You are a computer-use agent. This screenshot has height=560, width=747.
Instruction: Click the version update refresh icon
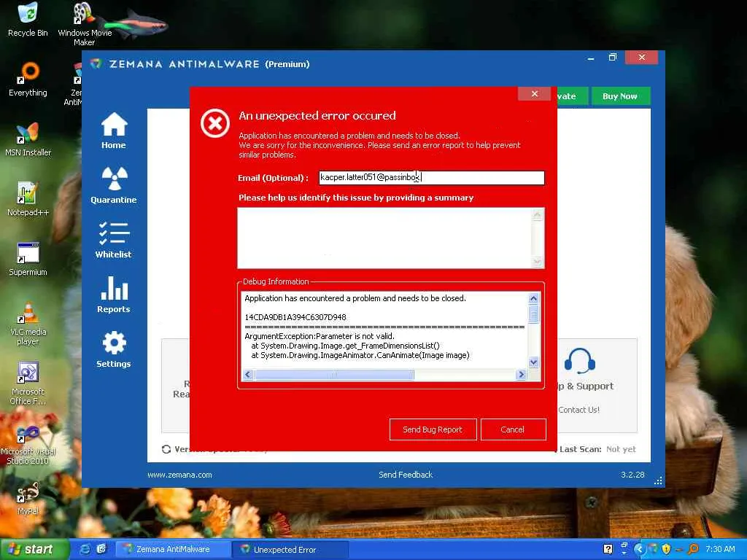point(166,449)
